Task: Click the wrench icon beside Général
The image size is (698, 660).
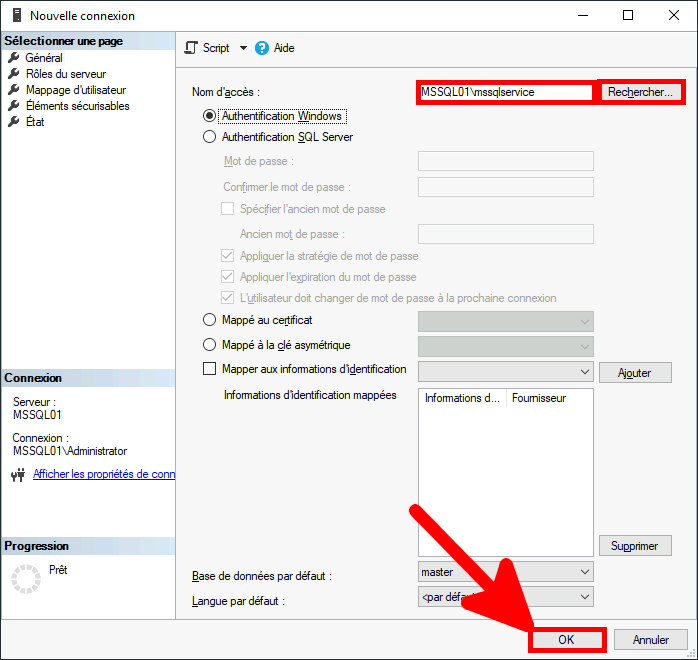Action: pyautogui.click(x=14, y=58)
